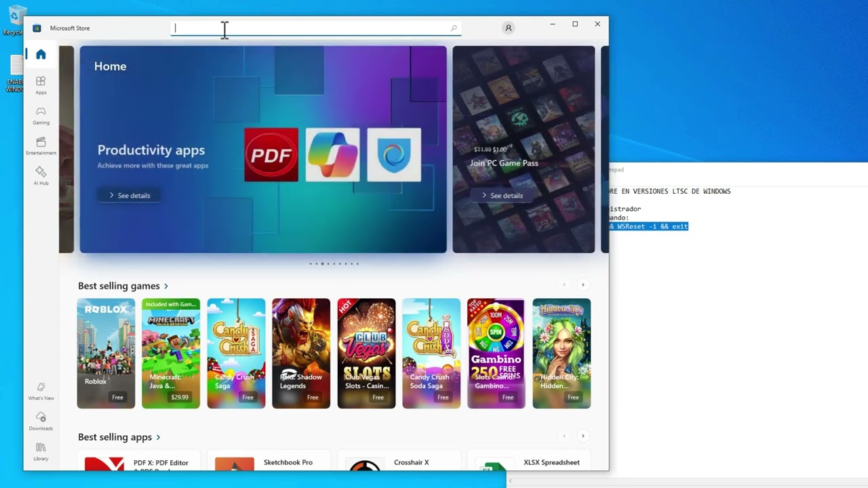Viewport: 868px width, 488px height.
Task: Open the Library page
Action: [41, 451]
